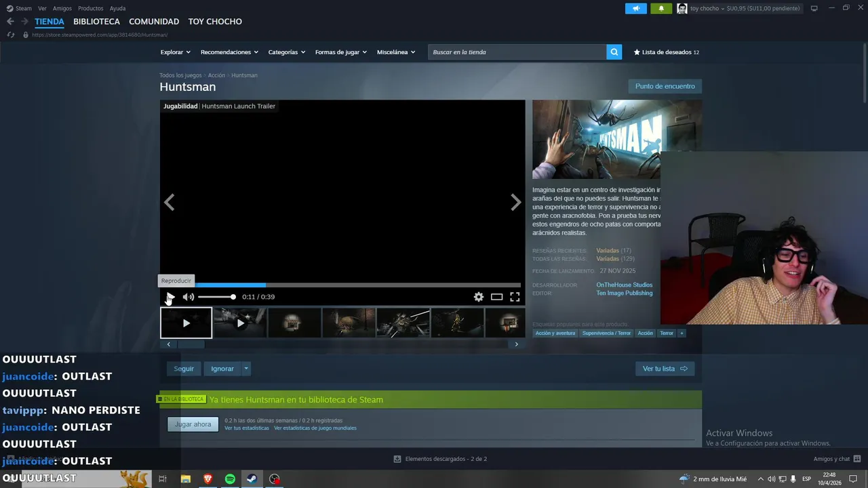Viewport: 868px width, 488px height.
Task: Open the Windows notification center icon
Action: pos(853,479)
